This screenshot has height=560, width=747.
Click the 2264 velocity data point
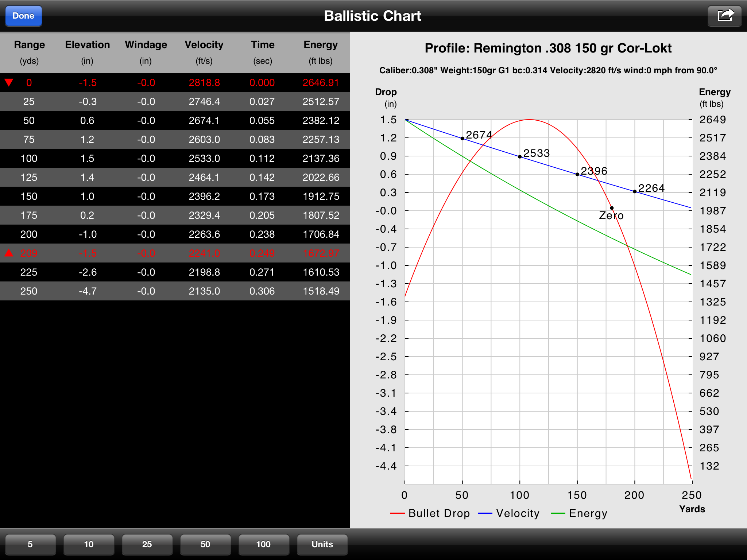[x=635, y=191]
